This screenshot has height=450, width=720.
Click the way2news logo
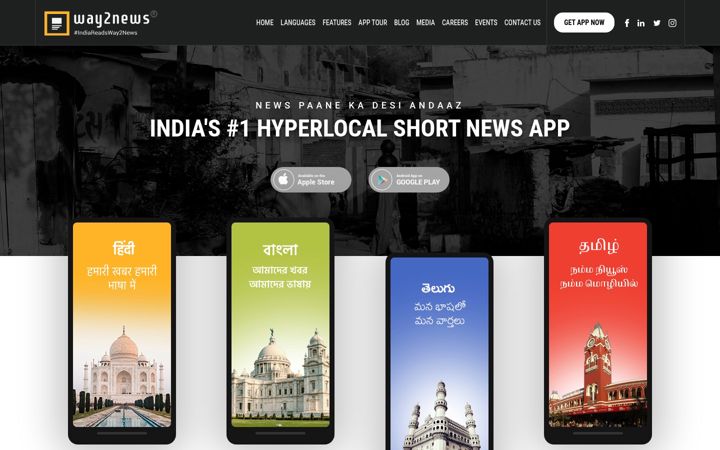[100, 22]
